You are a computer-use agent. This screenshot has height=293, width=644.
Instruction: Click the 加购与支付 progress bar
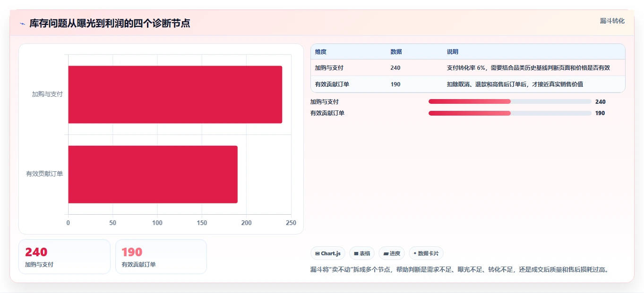pyautogui.click(x=510, y=101)
